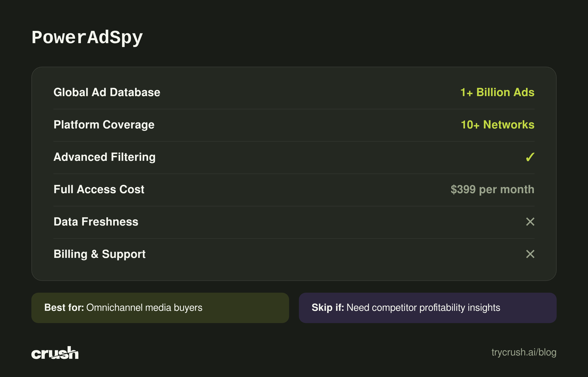Viewport: 588px width, 377px height.
Task: Click the crush logo
Action: [x=55, y=352]
